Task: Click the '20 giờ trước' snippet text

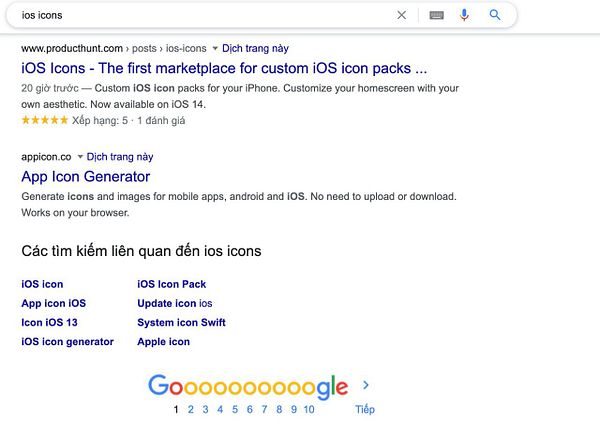Action: point(50,88)
